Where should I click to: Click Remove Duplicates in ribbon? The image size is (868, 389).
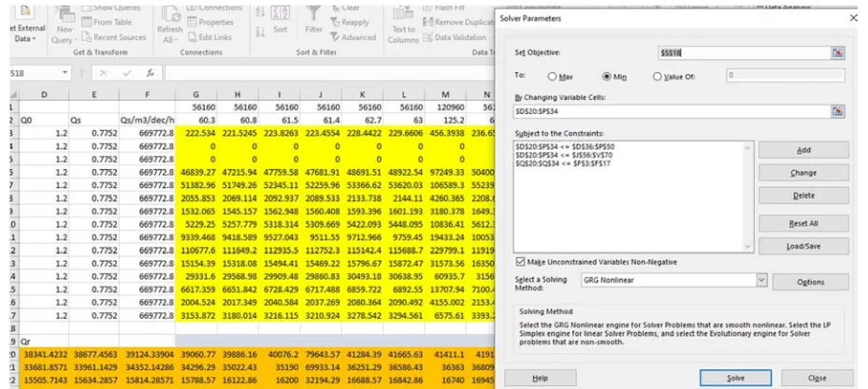click(x=458, y=22)
